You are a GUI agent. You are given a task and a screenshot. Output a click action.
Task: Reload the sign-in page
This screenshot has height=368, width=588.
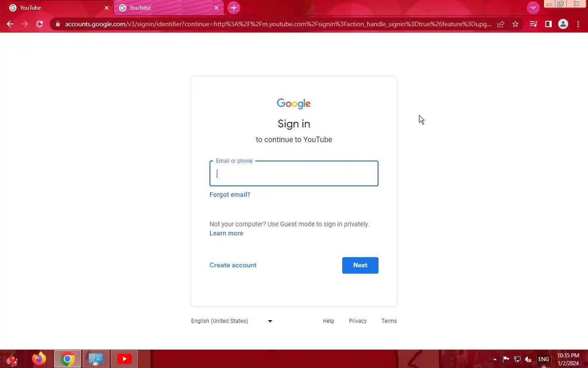tap(40, 24)
